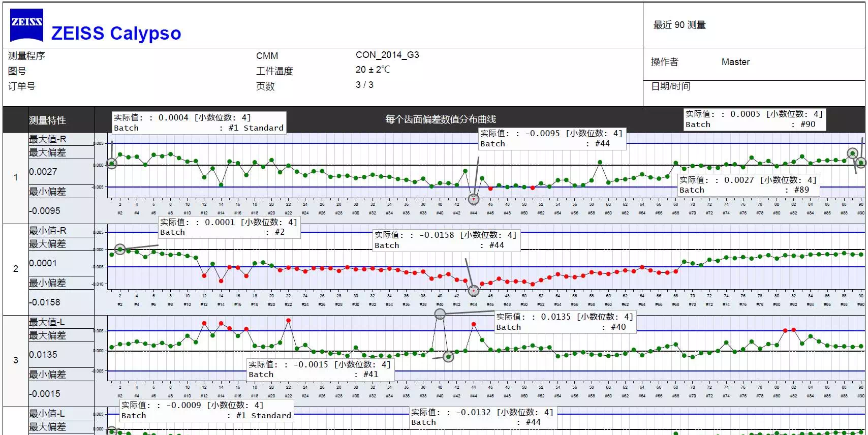Select the 最近 90 测量 header field
Image resolution: width=868 pixels, height=435 pixels.
pyautogui.click(x=679, y=25)
